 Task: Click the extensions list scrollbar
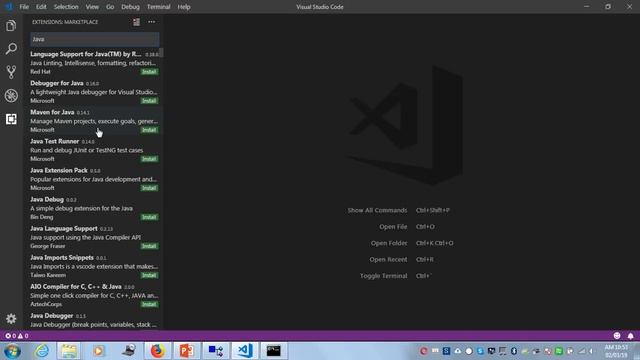coord(162,53)
